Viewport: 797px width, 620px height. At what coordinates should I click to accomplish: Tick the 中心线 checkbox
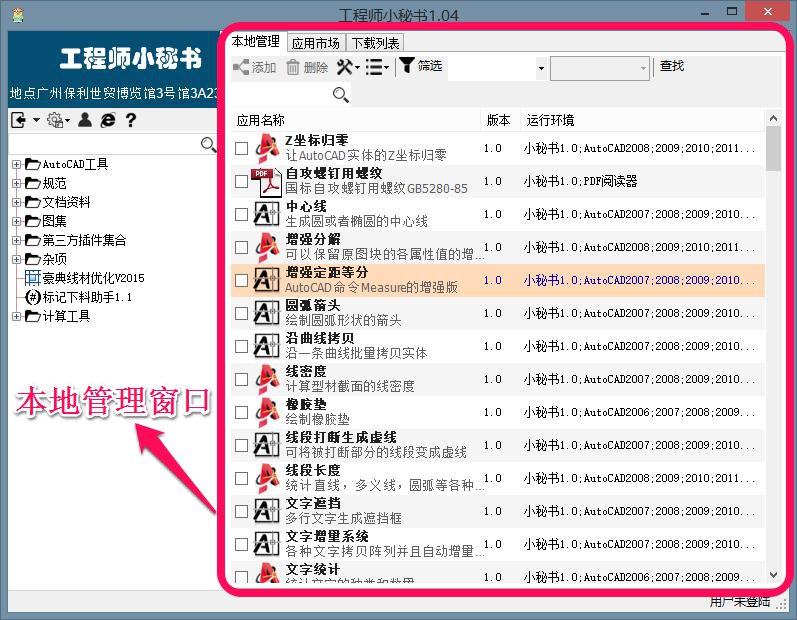tap(241, 214)
